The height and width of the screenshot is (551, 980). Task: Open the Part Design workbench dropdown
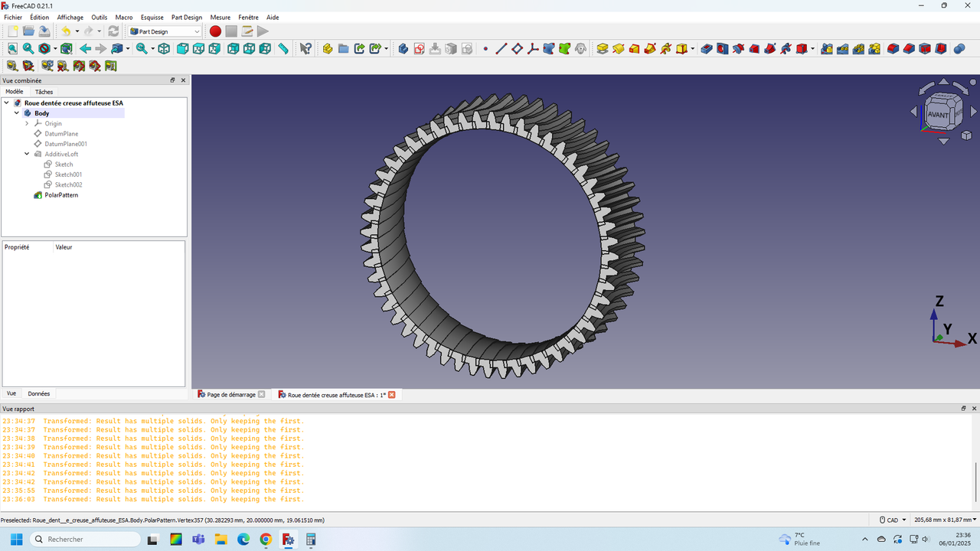(x=165, y=31)
